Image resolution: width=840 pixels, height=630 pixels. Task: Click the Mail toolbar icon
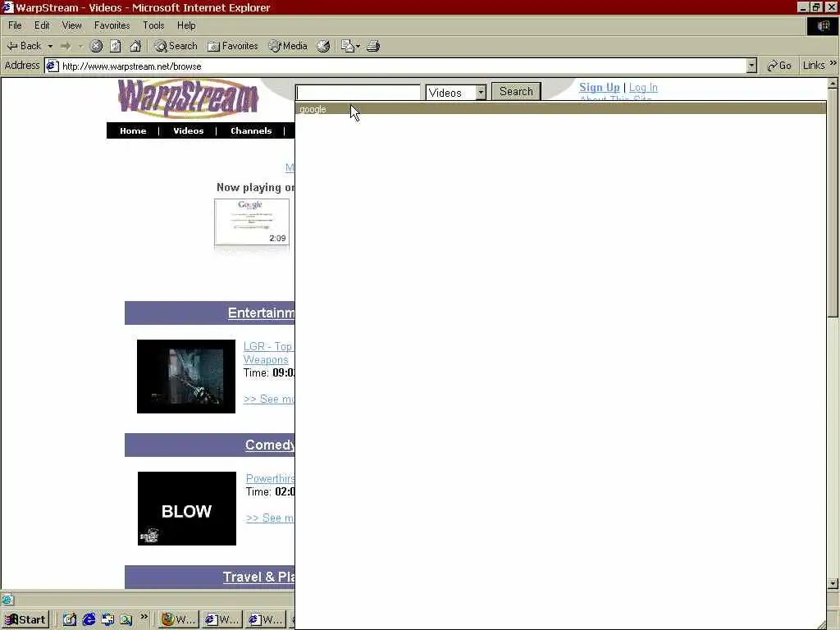click(x=348, y=46)
